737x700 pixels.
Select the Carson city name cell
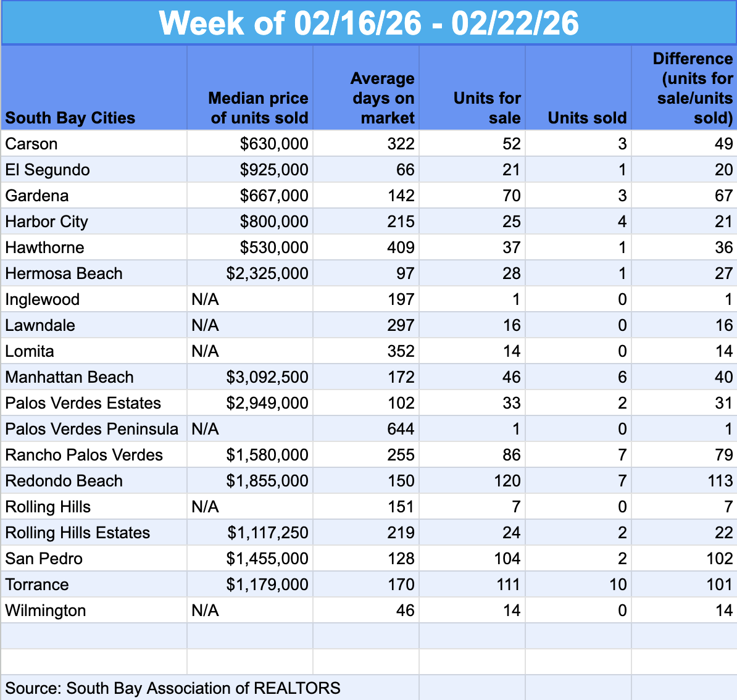[31, 144]
